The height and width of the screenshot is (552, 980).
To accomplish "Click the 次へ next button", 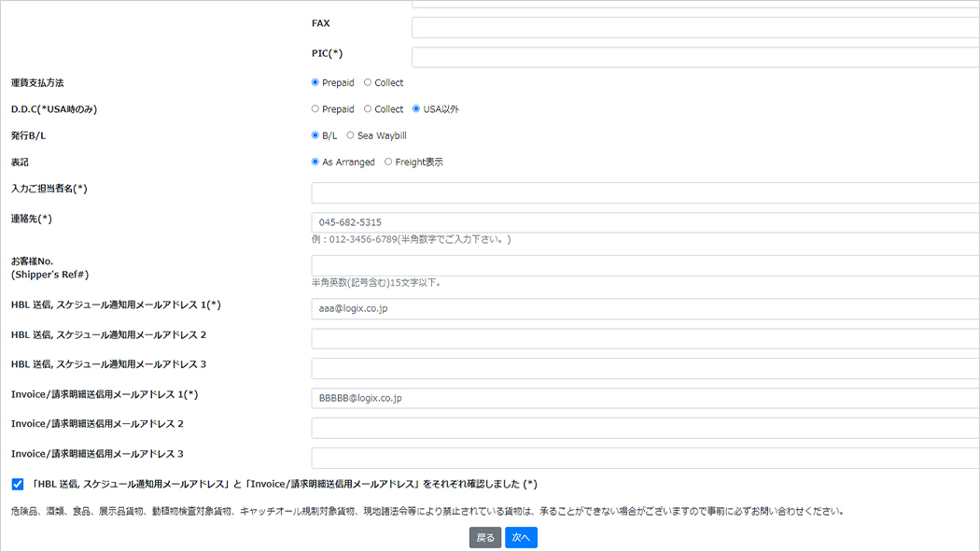I will coord(521,538).
